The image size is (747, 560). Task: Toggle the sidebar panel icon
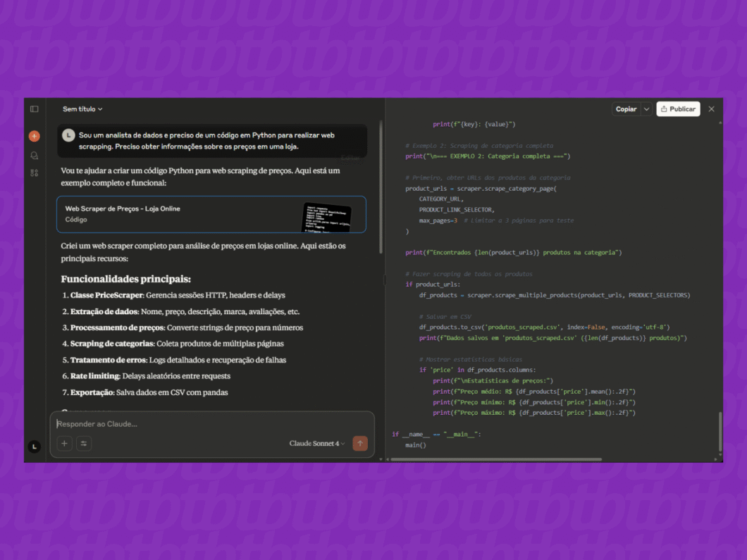pyautogui.click(x=34, y=109)
